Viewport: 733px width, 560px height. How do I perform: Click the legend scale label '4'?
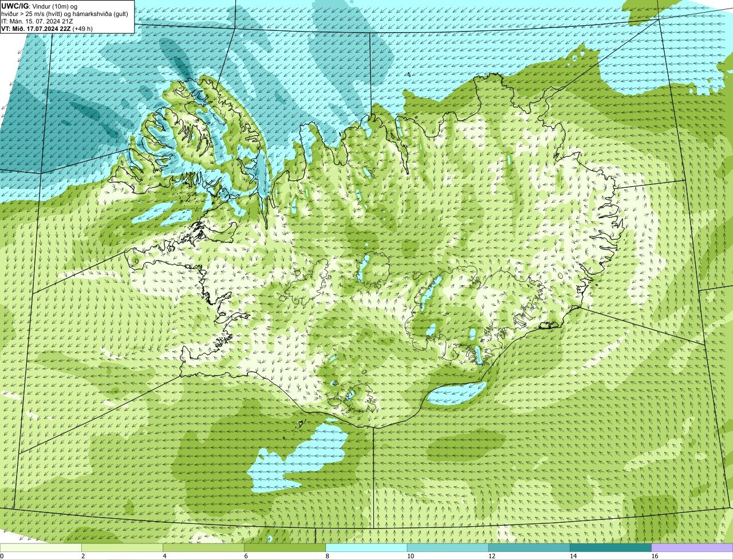pyautogui.click(x=164, y=556)
